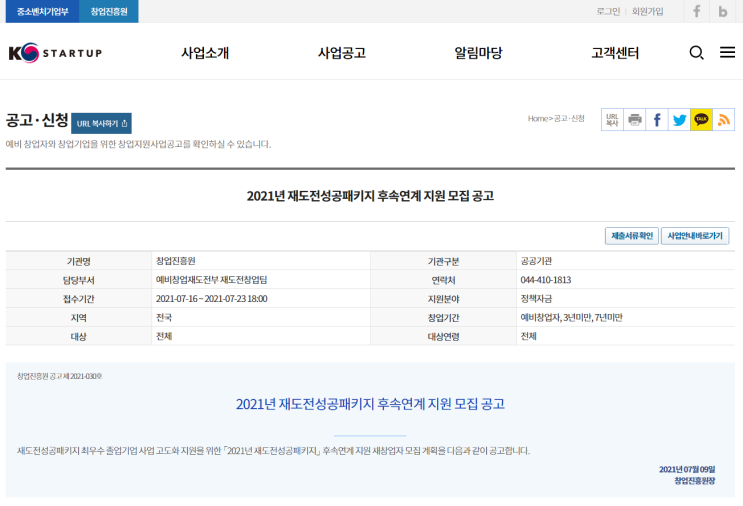
Task: Click the blue announcement title in body
Action: pos(370,404)
